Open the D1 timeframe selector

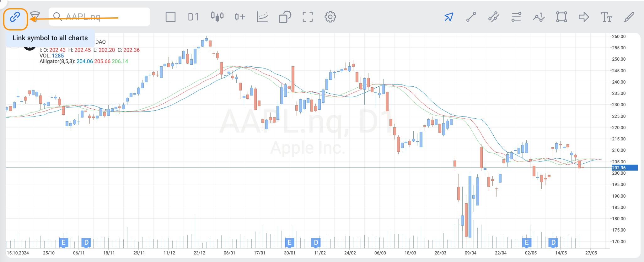coord(193,17)
